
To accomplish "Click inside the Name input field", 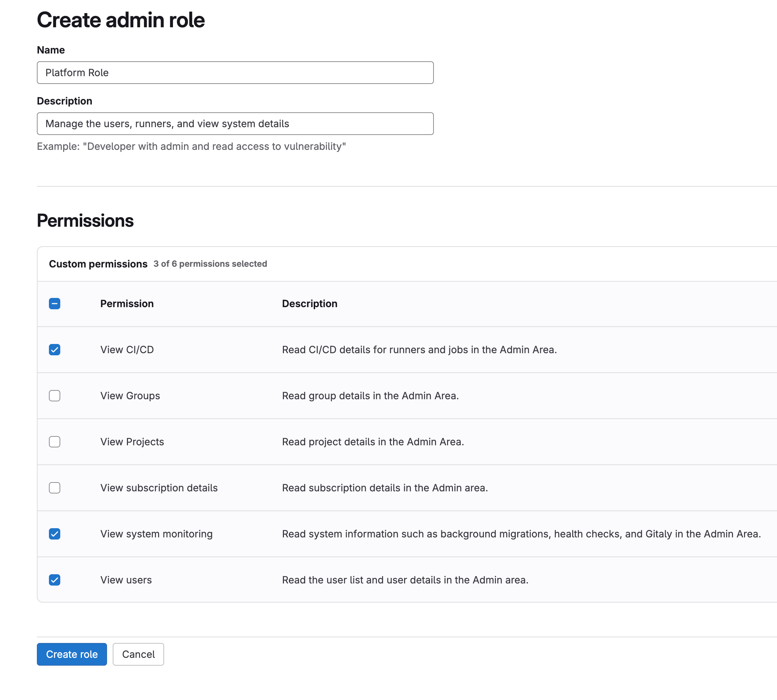I will point(235,72).
